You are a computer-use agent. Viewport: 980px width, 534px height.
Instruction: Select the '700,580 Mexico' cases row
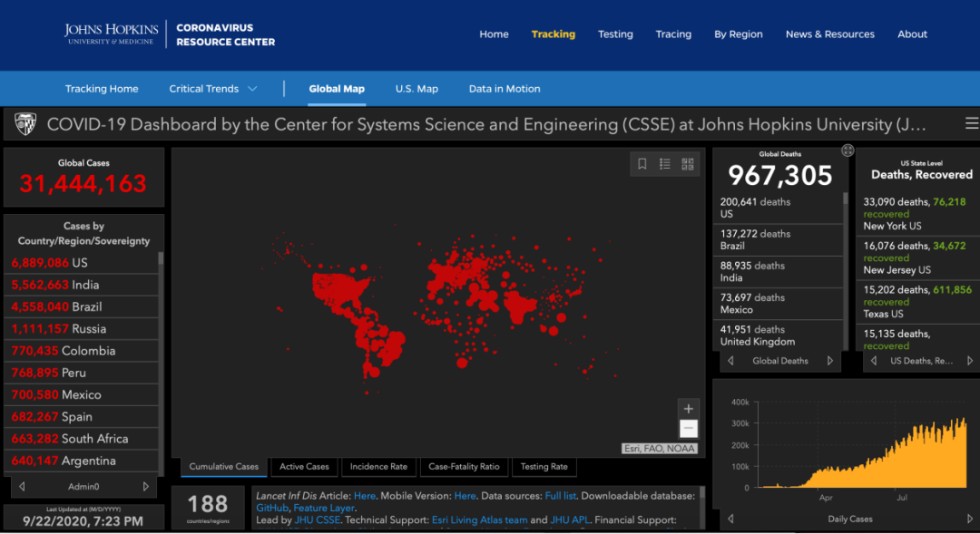(82, 394)
